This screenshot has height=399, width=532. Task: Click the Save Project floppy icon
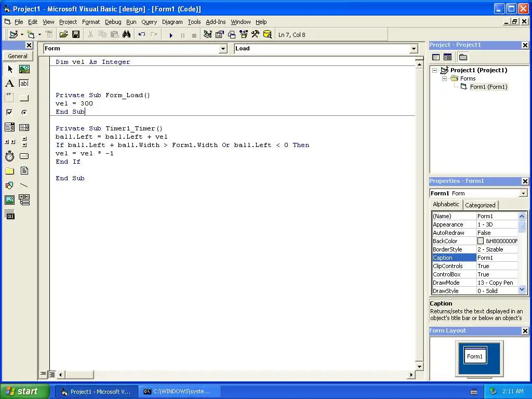(76, 34)
